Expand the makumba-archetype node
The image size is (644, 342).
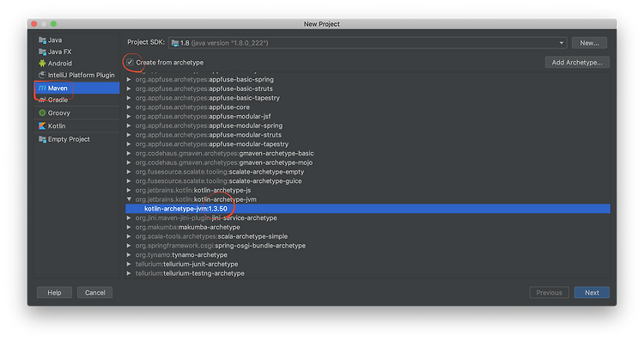tap(129, 228)
